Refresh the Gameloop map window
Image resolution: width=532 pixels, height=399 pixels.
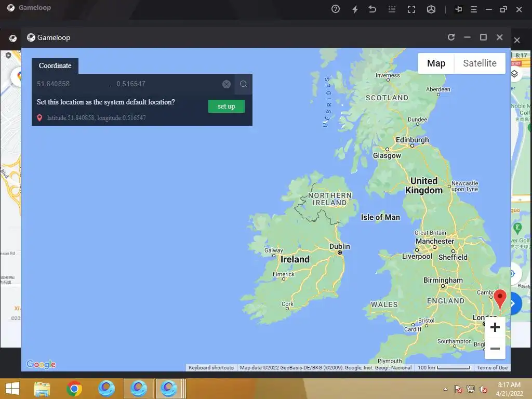(451, 37)
